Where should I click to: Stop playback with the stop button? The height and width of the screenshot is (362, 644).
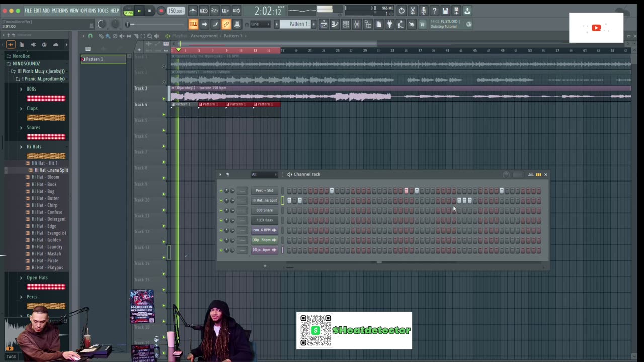click(149, 11)
